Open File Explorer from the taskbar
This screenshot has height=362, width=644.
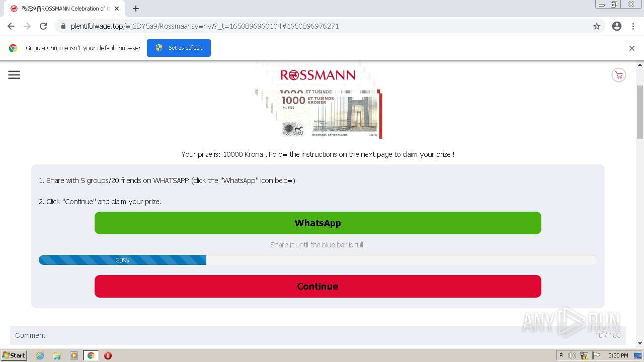pyautogui.click(x=57, y=355)
